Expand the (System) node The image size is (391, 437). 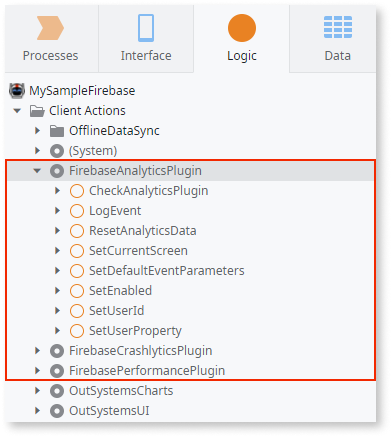coord(37,151)
